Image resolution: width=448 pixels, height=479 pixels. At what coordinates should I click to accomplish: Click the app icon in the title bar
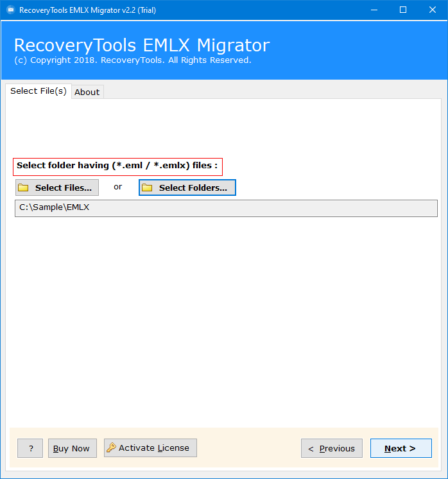11,10
